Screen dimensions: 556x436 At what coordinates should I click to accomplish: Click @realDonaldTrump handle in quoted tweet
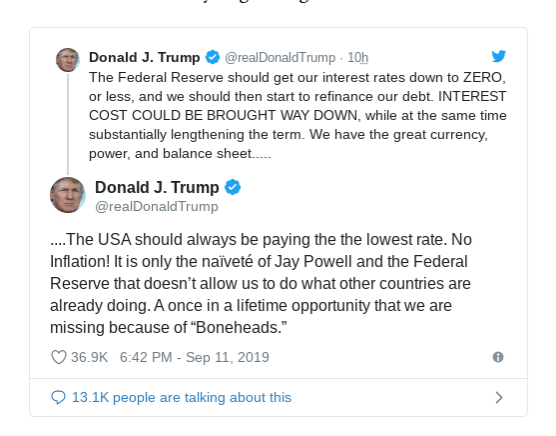(x=280, y=57)
